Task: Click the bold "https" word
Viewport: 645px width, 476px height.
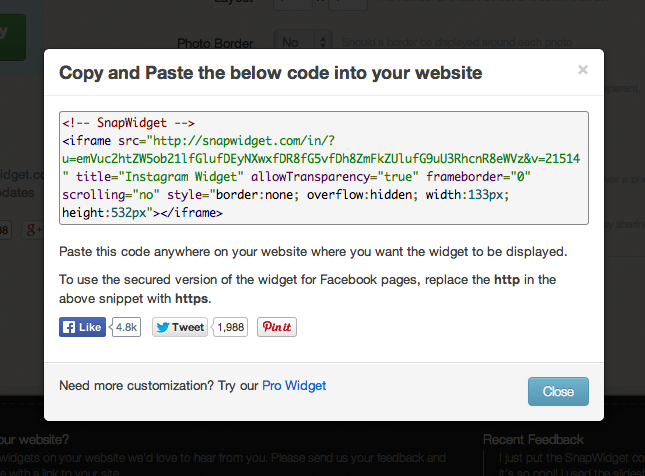Action: 192,298
